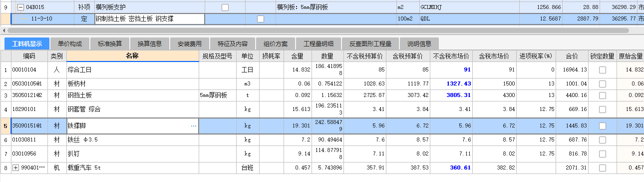Select the 载重汽车 5t name cell

[x=132, y=167]
